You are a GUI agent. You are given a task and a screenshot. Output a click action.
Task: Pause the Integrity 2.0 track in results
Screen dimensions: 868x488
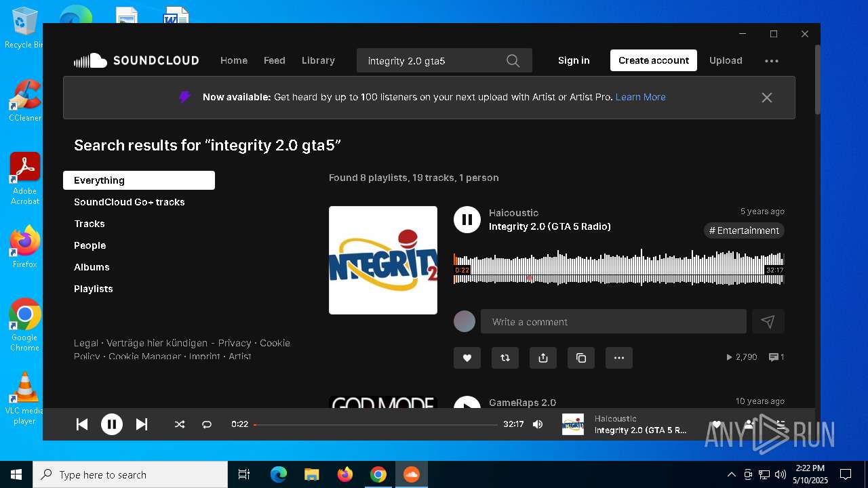point(467,220)
